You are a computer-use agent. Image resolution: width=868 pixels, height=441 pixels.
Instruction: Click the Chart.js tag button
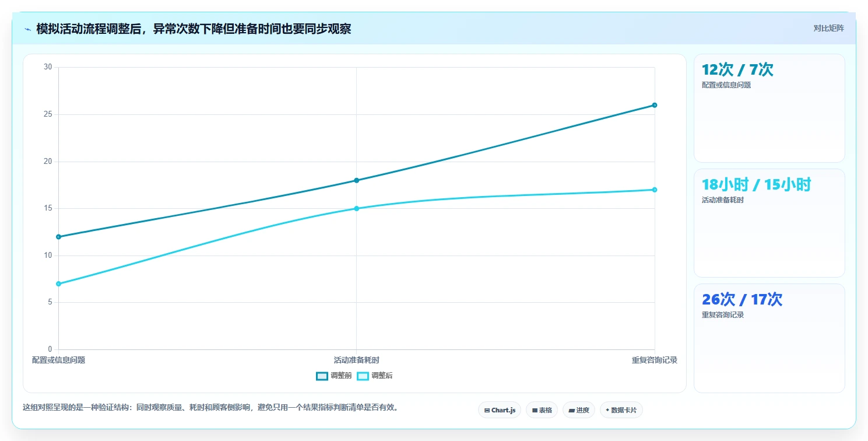click(500, 410)
